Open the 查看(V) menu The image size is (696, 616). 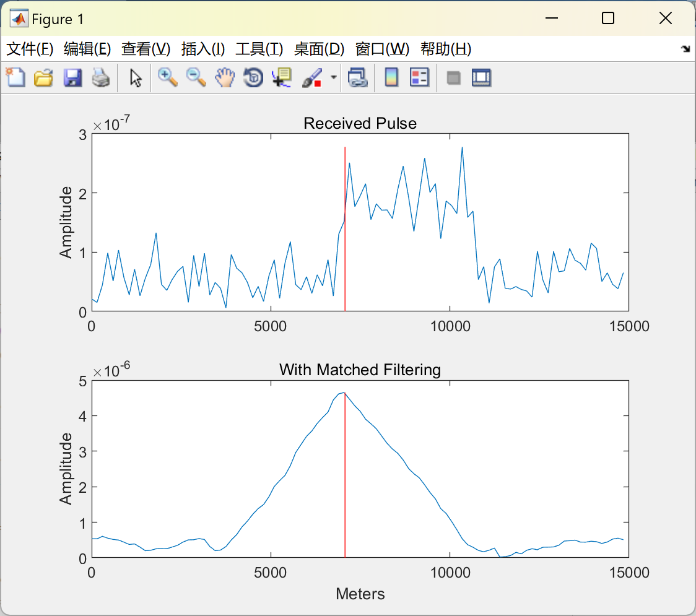[x=146, y=49]
